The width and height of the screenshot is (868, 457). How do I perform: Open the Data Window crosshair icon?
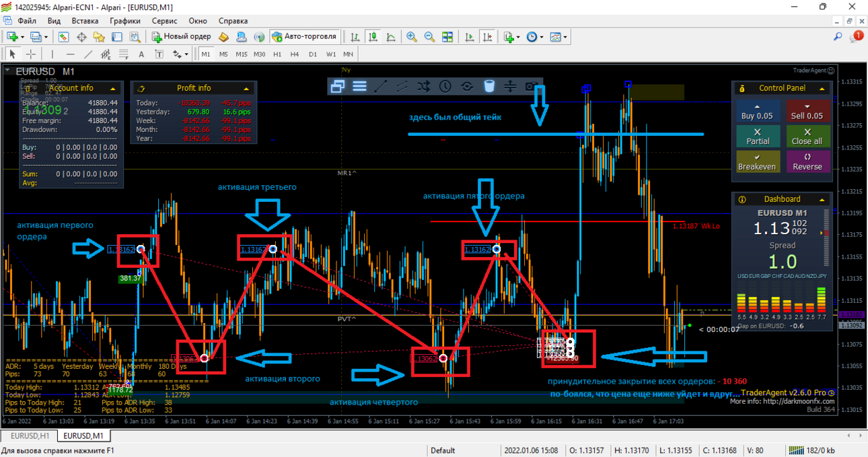point(81,37)
